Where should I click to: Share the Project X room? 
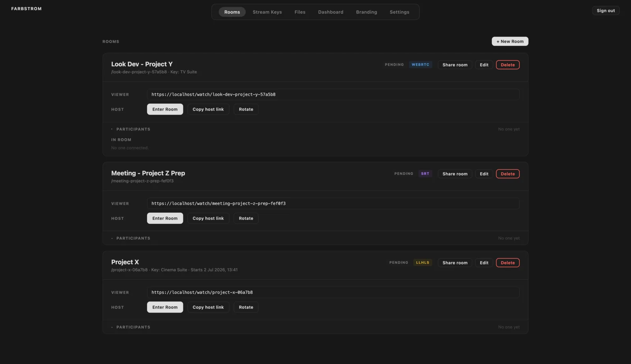click(455, 263)
